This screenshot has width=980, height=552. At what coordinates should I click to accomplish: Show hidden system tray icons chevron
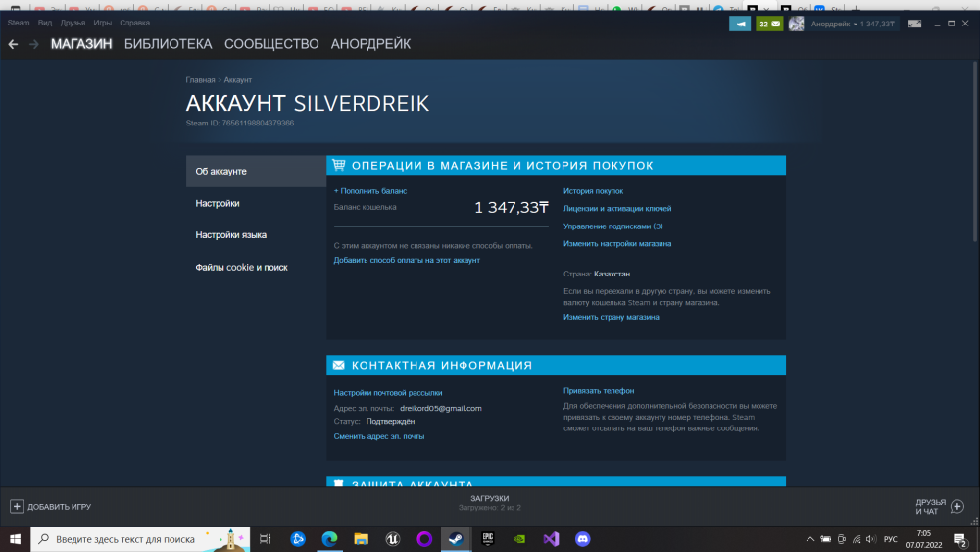tap(809, 539)
